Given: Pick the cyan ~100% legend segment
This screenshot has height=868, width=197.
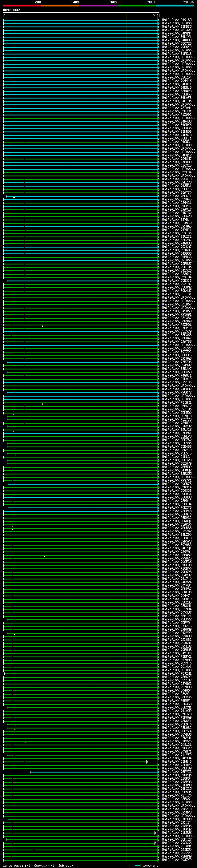Looking at the screenshot, I should [175, 6].
